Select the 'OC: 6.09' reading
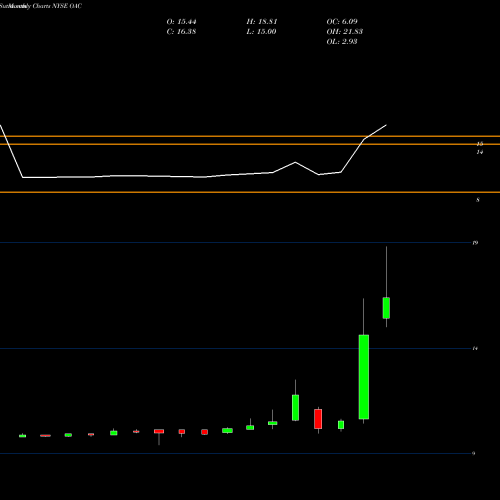Viewport: 500px width, 500px height. click(342, 22)
